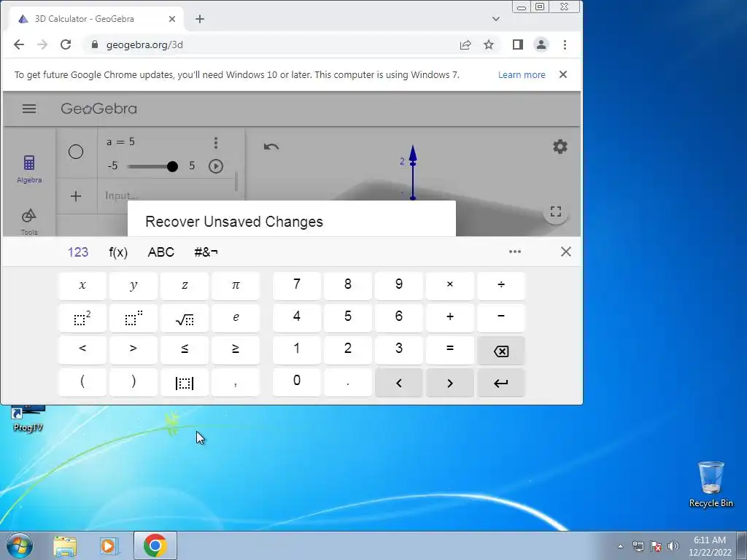Tap the multiplication key
Image resolution: width=747 pixels, height=560 pixels.
[x=449, y=286]
